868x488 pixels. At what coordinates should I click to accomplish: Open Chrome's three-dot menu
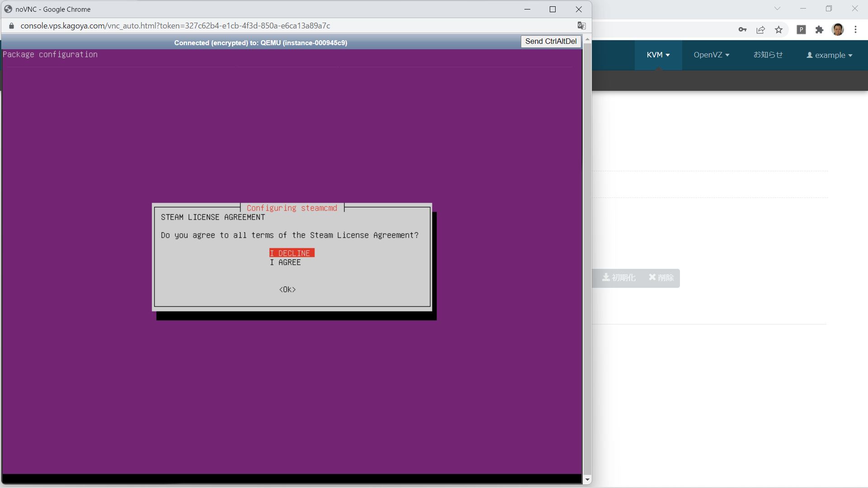(x=855, y=30)
